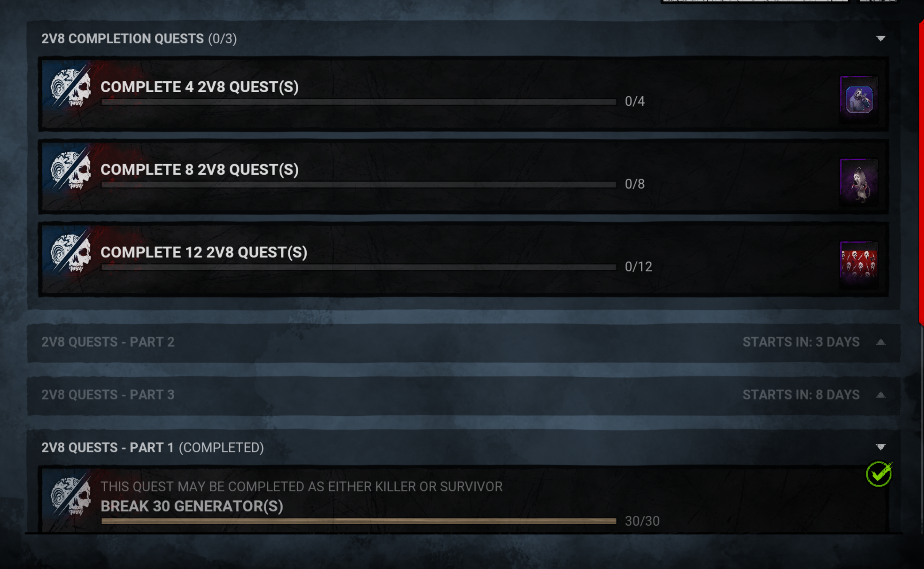Click skull icon on Complete 4 2v8 Quests
Viewport: 924px width, 569px height.
pyautogui.click(x=71, y=88)
